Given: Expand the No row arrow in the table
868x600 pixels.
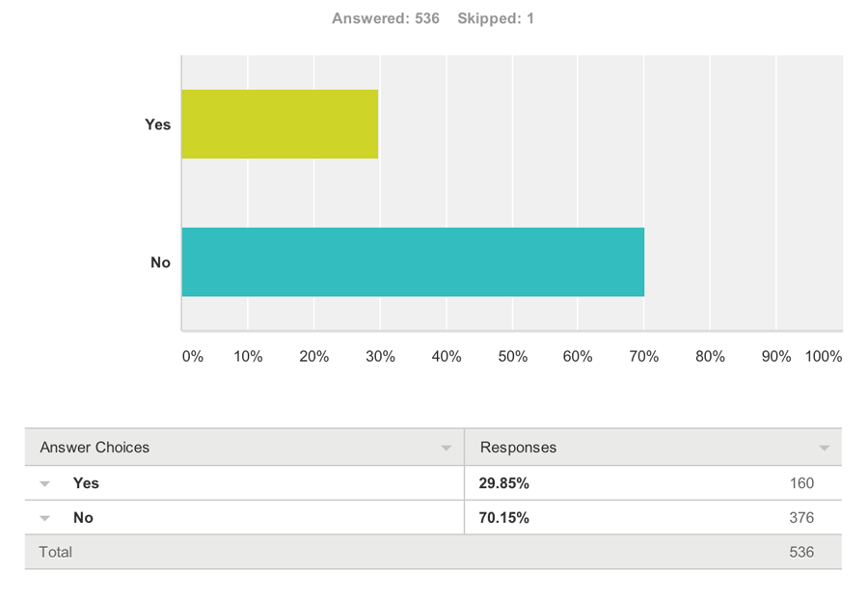Looking at the screenshot, I should [45, 519].
